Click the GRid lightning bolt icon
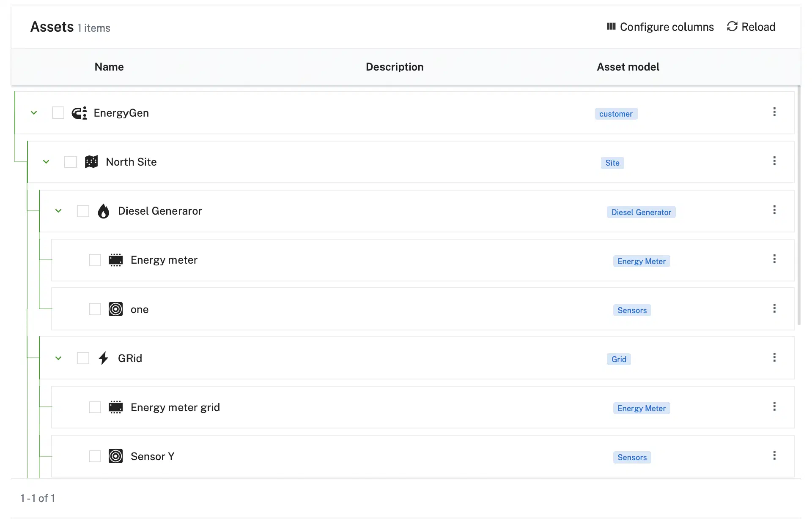This screenshot has height=529, width=812. pos(104,358)
